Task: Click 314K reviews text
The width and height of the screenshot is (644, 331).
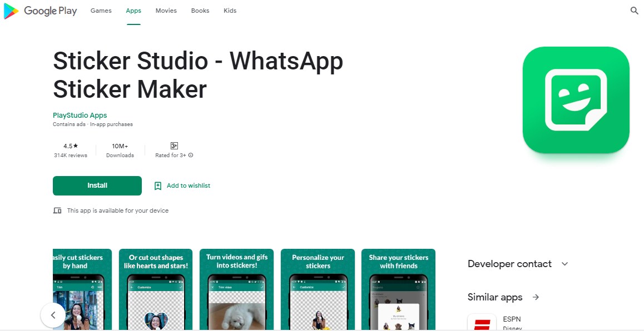Action: [x=71, y=156]
